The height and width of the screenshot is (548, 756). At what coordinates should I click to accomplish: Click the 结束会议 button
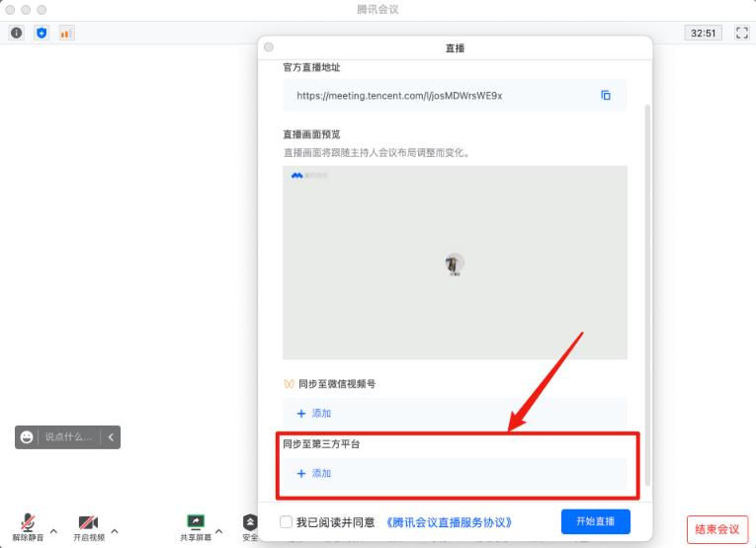pos(717,529)
